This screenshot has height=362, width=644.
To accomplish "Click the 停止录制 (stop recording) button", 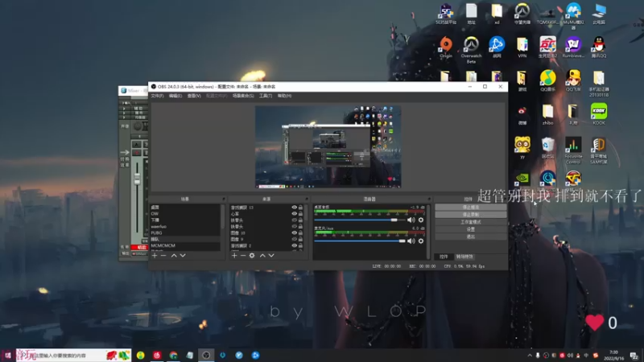I will pos(471,215).
